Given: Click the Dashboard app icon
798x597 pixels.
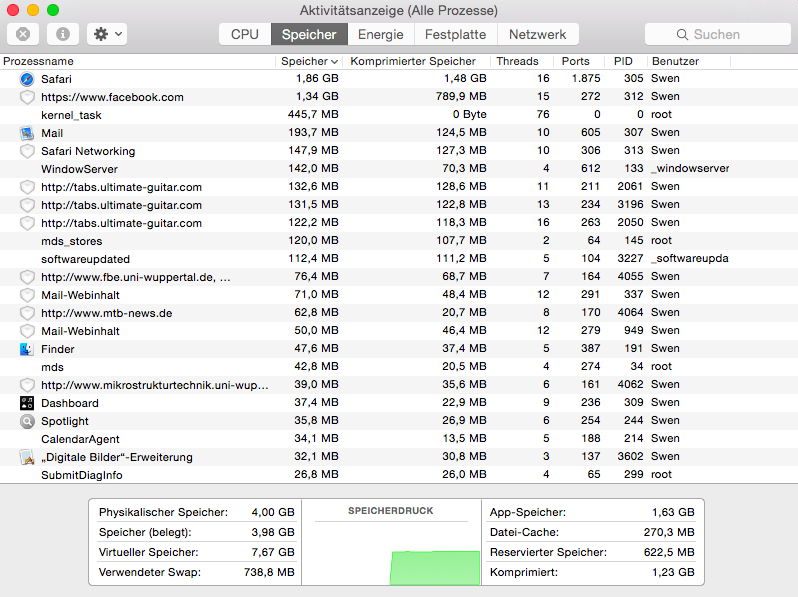Looking at the screenshot, I should (x=27, y=403).
